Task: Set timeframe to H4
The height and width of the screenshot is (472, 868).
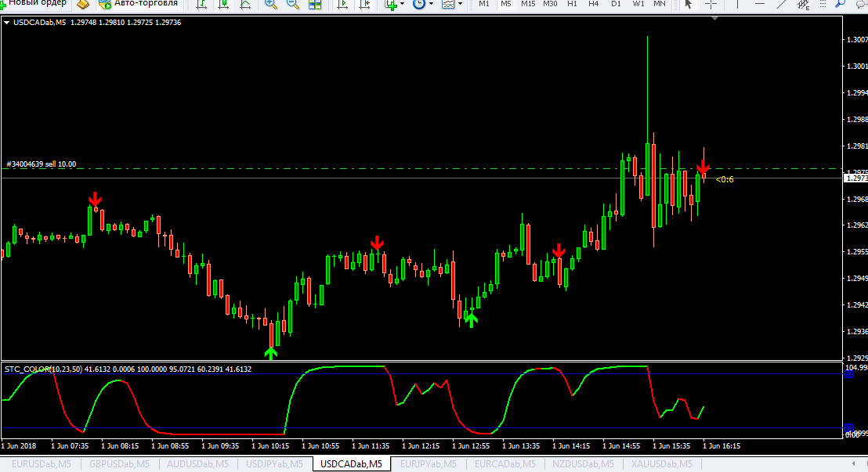Action: 594,4
